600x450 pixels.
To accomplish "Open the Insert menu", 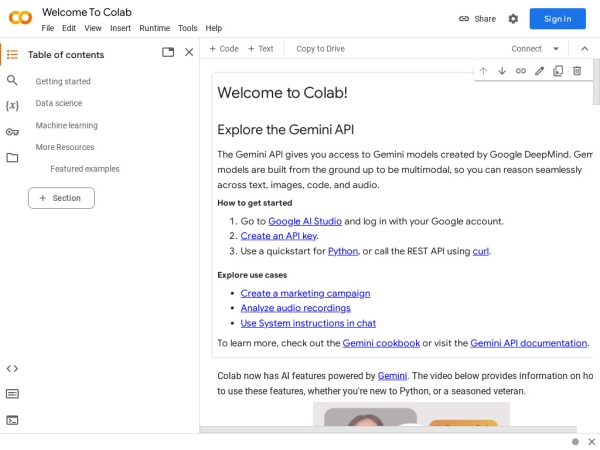I will pyautogui.click(x=121, y=28).
